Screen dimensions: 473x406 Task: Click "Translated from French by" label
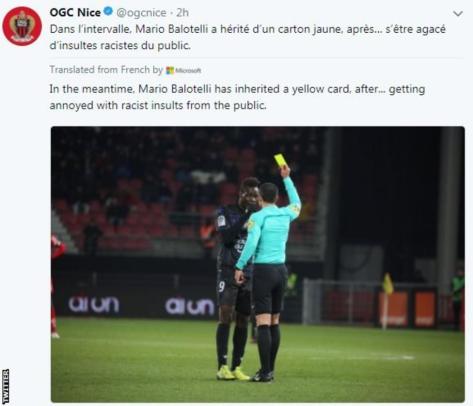point(106,70)
